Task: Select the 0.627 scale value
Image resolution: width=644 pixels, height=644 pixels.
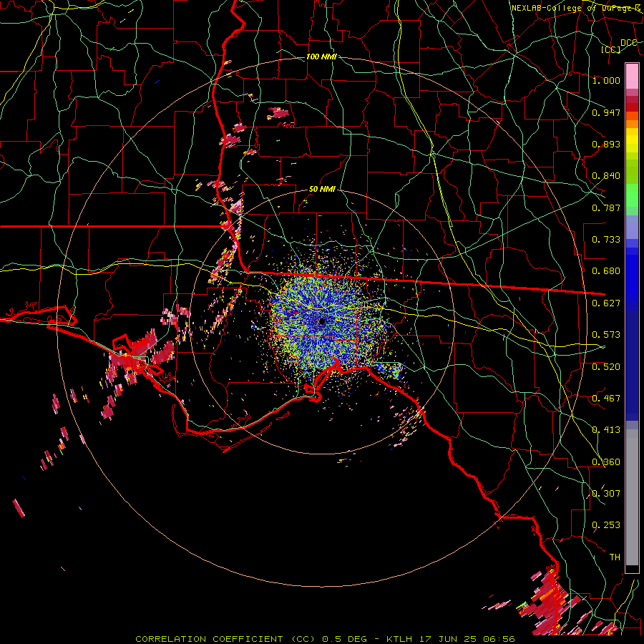Action: pyautogui.click(x=606, y=303)
